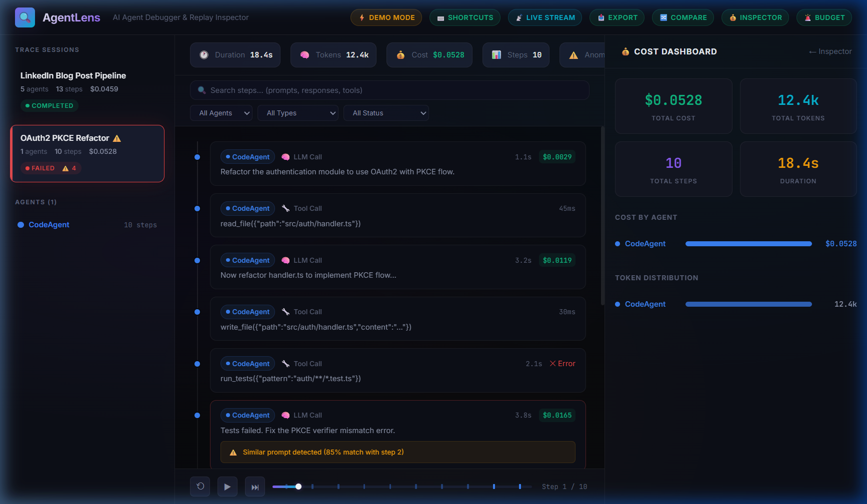Open the Refactor the authentication module step

[x=398, y=164]
